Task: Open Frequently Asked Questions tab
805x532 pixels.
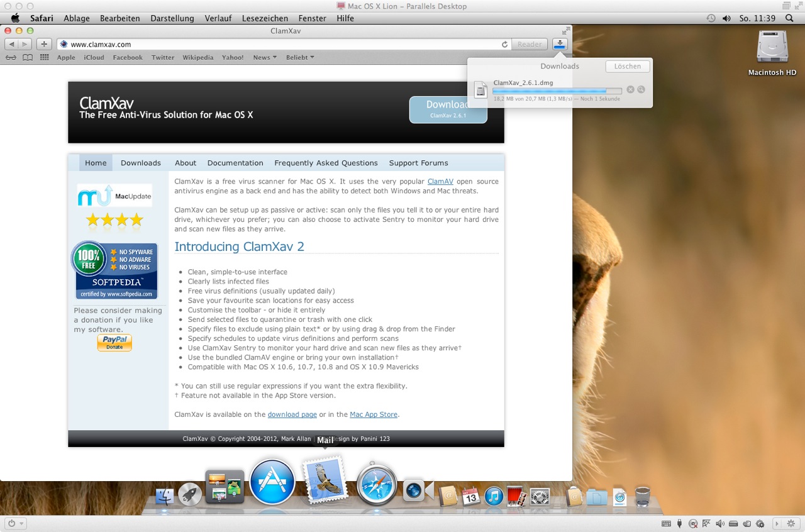Action: point(326,163)
